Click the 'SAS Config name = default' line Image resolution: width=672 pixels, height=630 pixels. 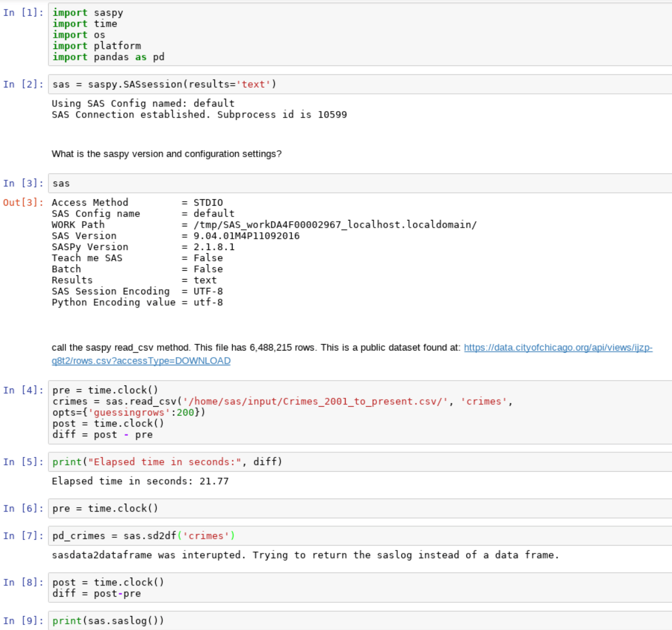coord(143,214)
